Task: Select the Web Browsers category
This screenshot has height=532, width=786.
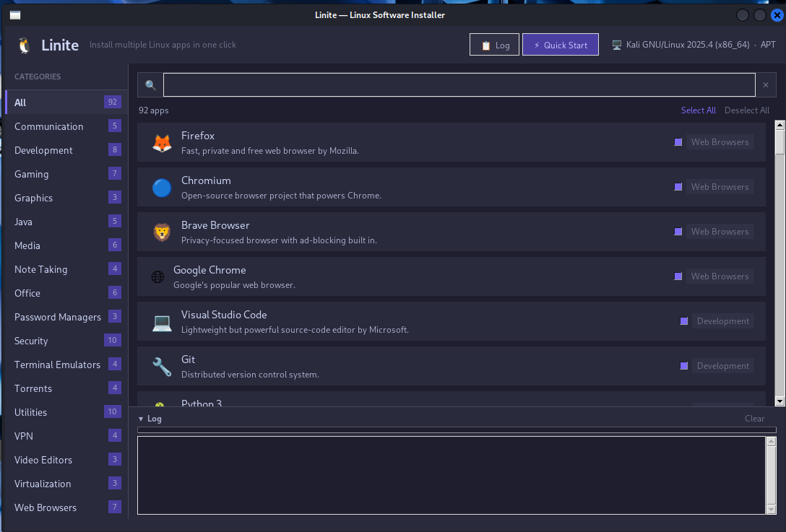Action: click(x=65, y=507)
